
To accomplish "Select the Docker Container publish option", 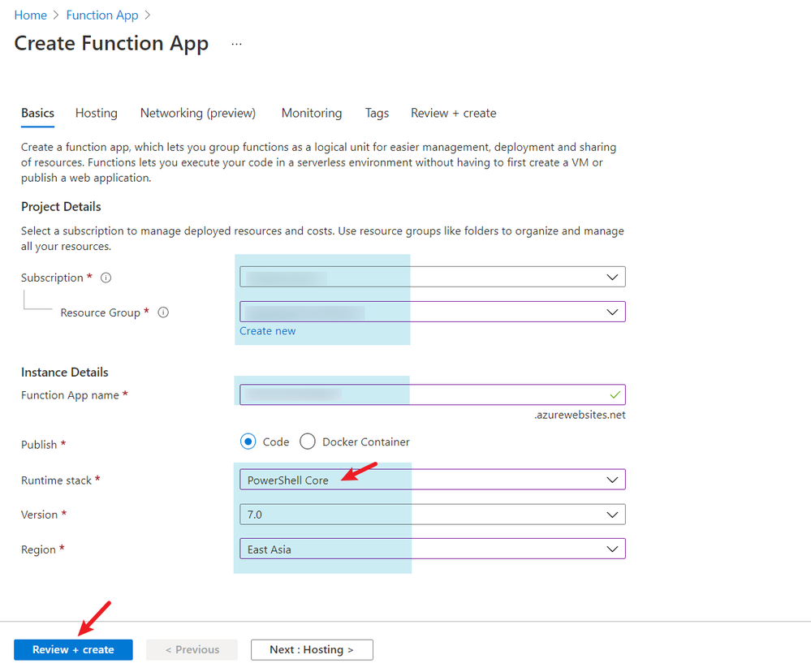I will [308, 442].
